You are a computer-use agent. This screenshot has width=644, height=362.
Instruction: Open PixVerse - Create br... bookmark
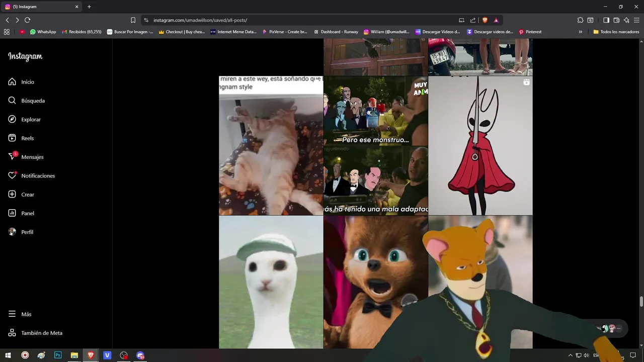tap(285, 32)
